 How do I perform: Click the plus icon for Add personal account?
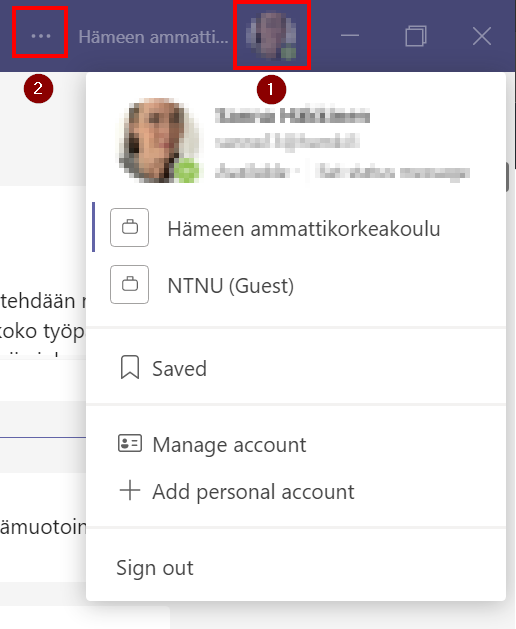[130, 490]
